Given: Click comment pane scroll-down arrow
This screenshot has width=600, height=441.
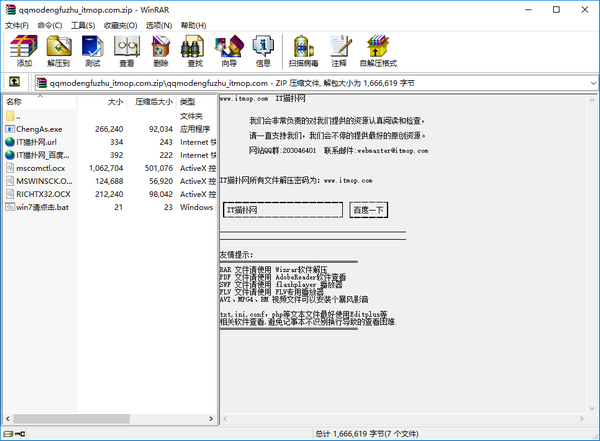Looking at the screenshot, I should pyautogui.click(x=592, y=408).
